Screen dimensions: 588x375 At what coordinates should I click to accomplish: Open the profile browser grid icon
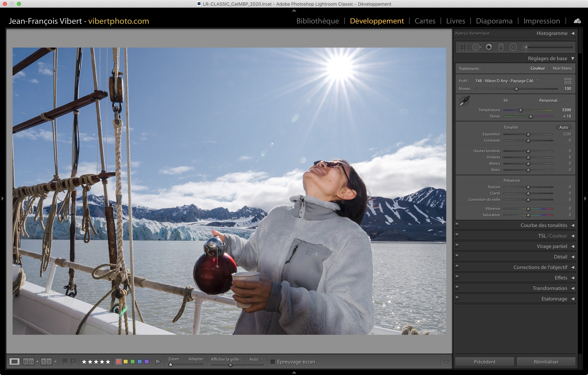tap(568, 81)
